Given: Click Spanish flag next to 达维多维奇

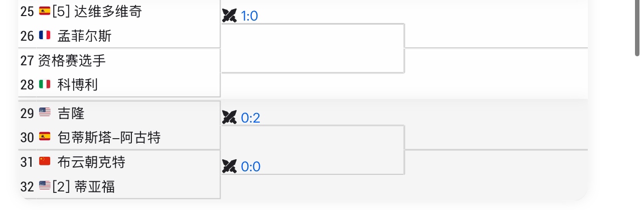Looking at the screenshot, I should (x=45, y=12).
